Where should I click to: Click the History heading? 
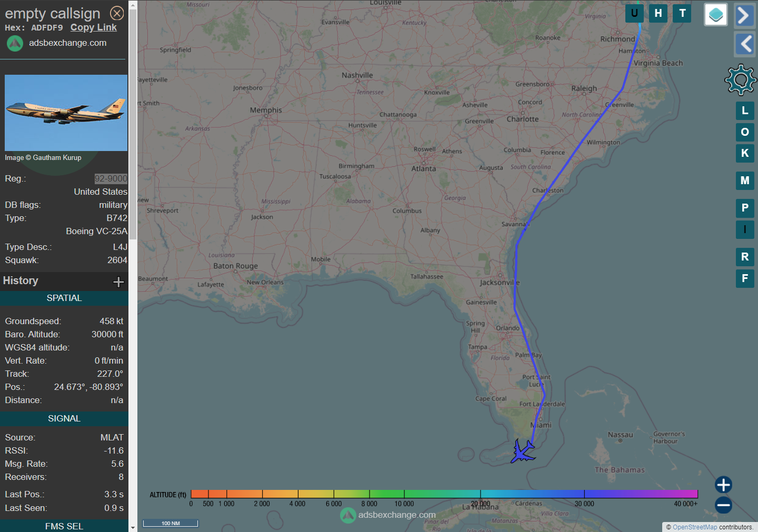click(21, 281)
